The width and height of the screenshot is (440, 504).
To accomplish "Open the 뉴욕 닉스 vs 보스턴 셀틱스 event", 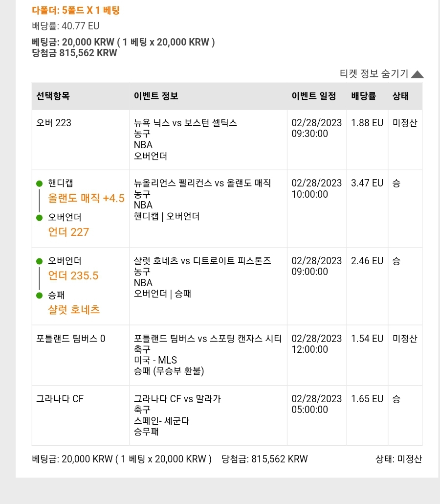I will pyautogui.click(x=185, y=123).
